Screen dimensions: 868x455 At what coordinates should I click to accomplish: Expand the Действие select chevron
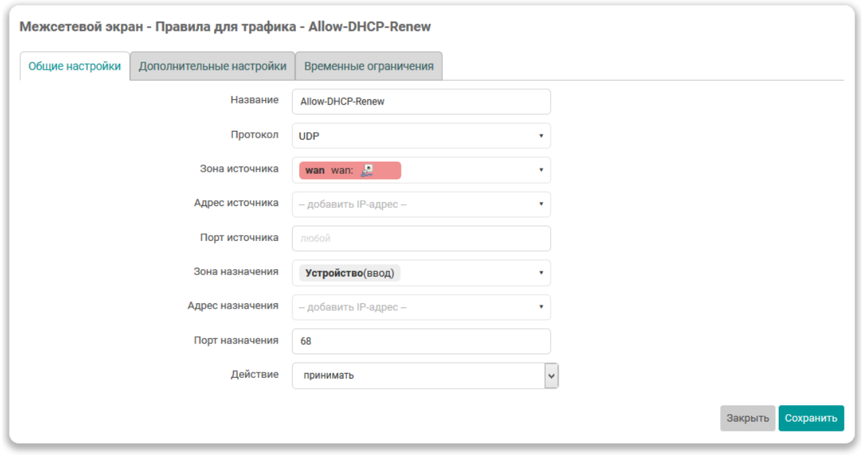(x=551, y=376)
